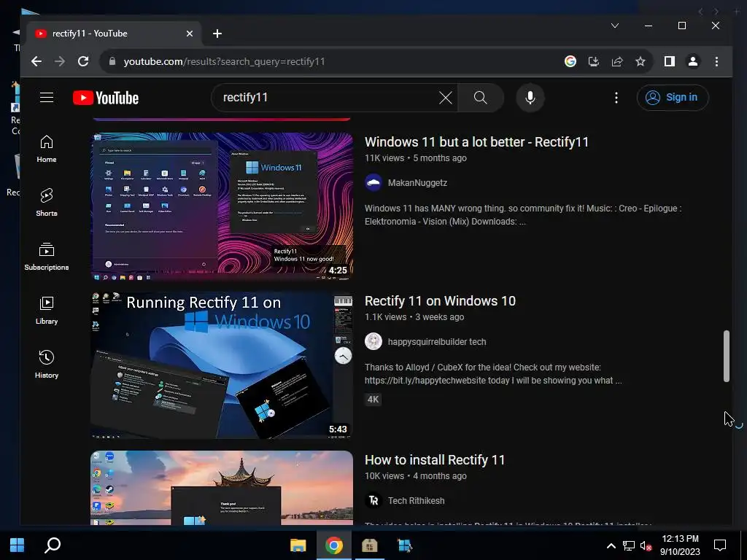Go back in Chrome
Screen dimensions: 747x560
[36, 61]
